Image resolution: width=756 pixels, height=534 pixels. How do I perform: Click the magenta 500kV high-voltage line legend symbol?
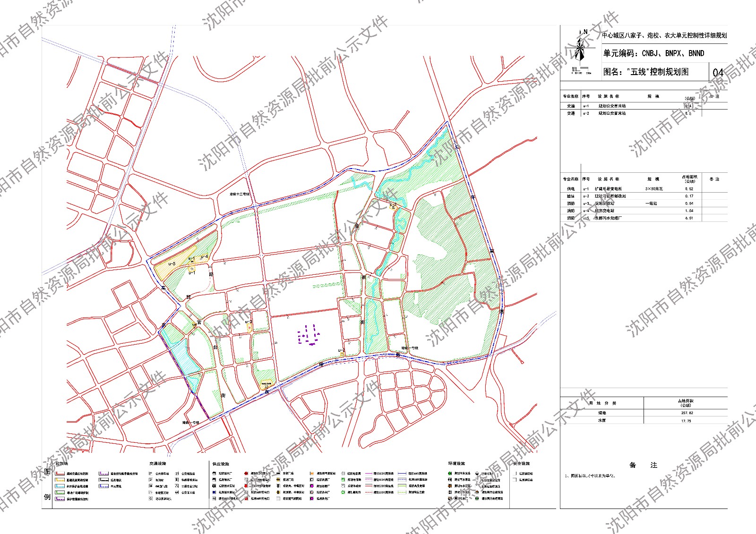pyautogui.click(x=369, y=474)
